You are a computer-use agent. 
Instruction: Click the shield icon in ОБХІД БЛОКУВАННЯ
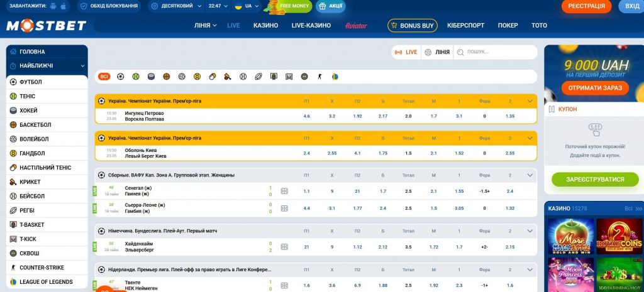coord(84,6)
